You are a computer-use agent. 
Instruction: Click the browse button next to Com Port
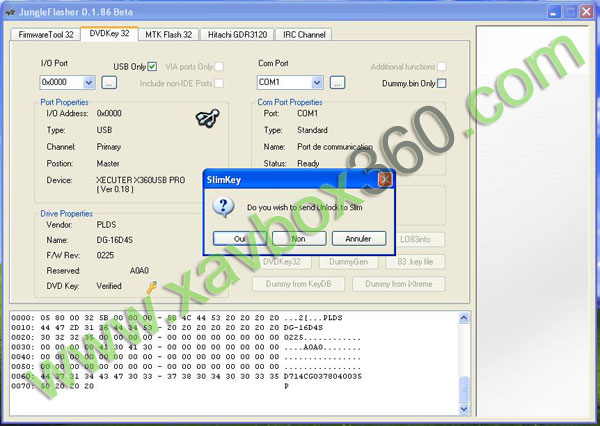[x=337, y=82]
